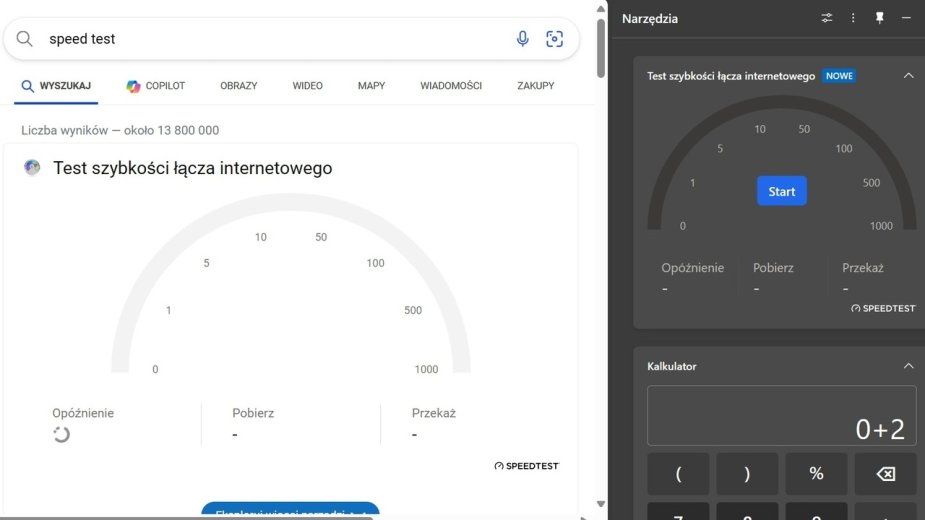Click round icon beside Test szybkości heading
Viewport: 925px width, 520px height.
click(32, 168)
